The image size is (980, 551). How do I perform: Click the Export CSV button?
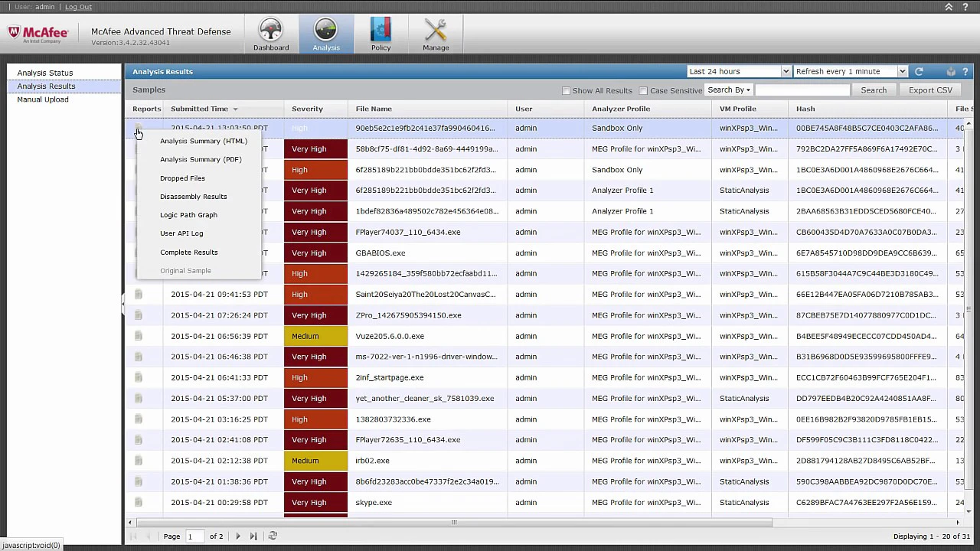[x=930, y=90]
